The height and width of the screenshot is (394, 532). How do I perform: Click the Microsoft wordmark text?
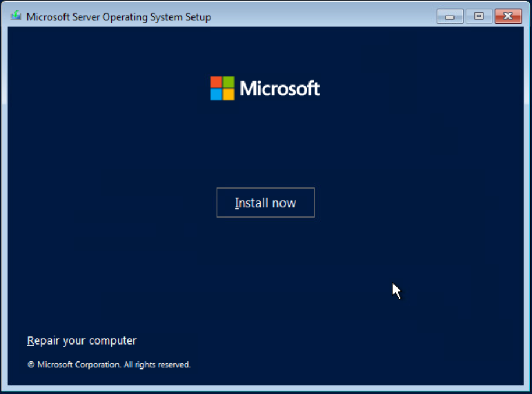coord(279,88)
